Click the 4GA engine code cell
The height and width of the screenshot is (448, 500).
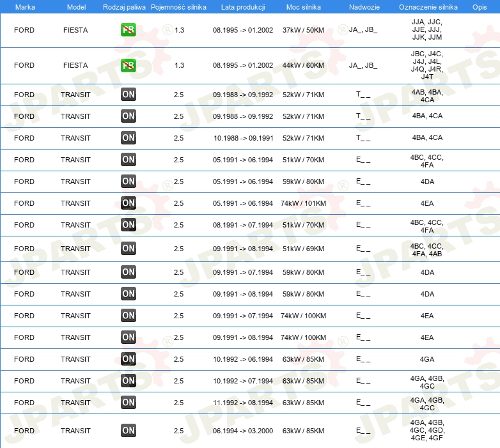pos(427,359)
